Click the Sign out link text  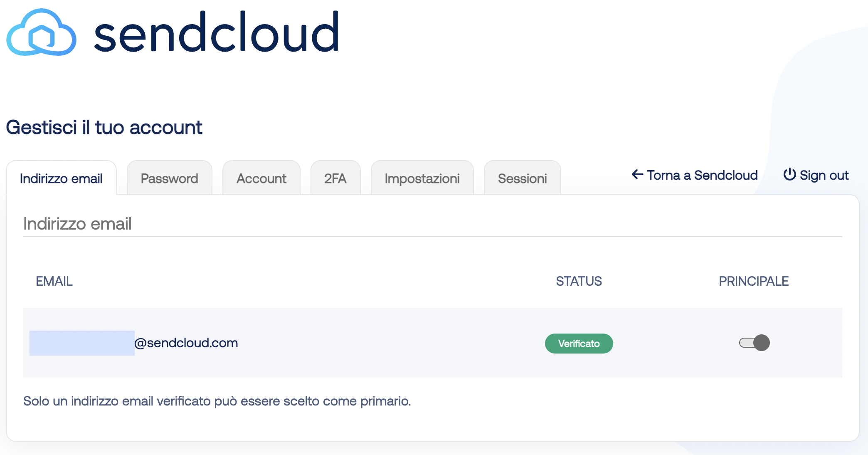click(824, 175)
